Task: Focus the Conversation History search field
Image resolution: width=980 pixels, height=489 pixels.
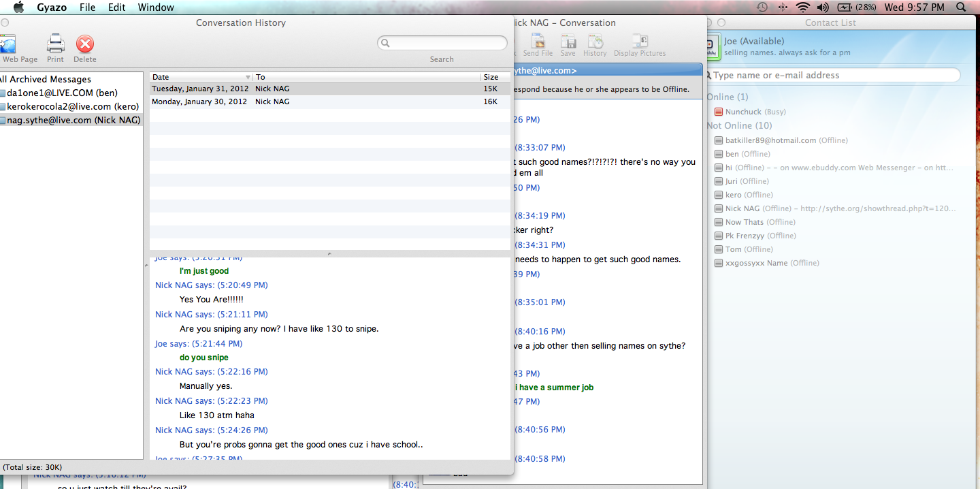Action: click(x=442, y=43)
